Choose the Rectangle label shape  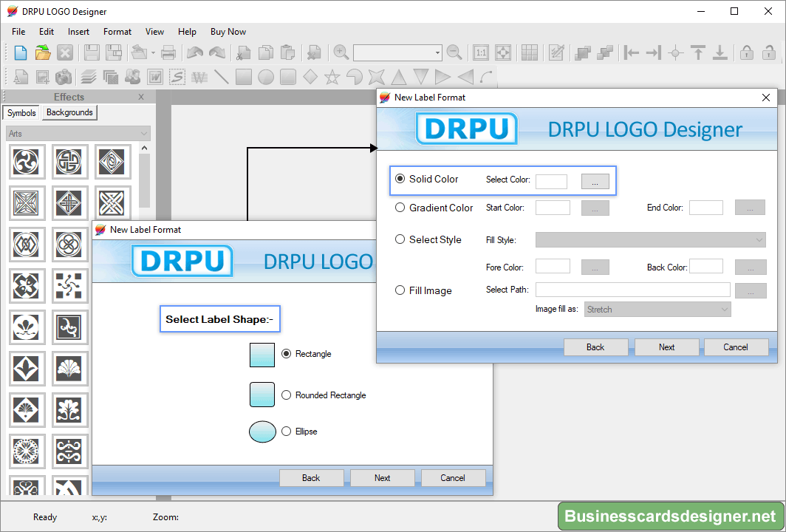286,353
